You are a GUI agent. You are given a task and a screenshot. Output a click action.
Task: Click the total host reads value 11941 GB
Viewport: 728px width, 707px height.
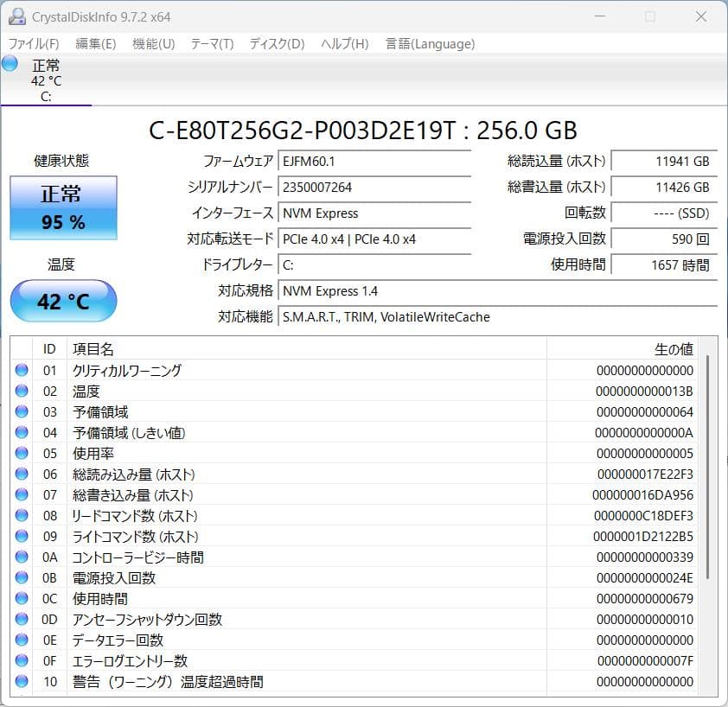click(x=664, y=162)
